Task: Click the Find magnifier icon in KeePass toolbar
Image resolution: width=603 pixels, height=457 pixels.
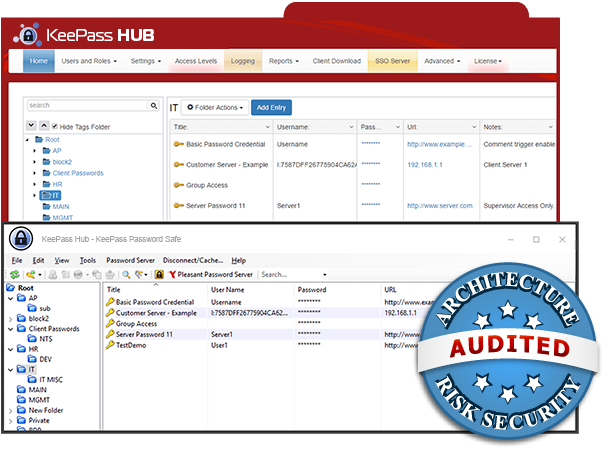Action: click(x=126, y=274)
